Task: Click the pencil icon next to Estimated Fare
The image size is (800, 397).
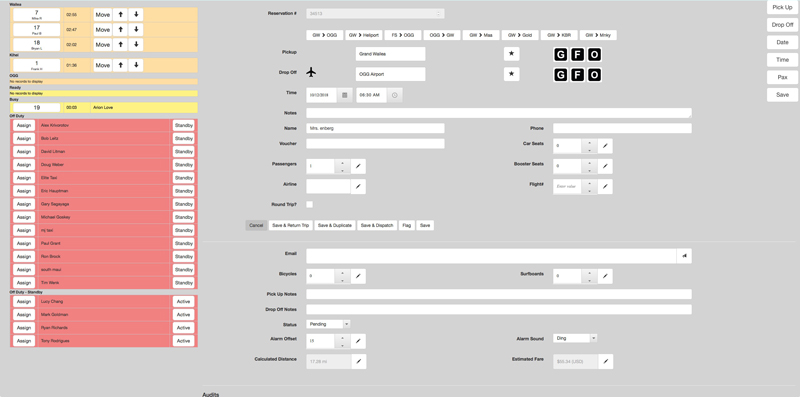Action: (606, 361)
